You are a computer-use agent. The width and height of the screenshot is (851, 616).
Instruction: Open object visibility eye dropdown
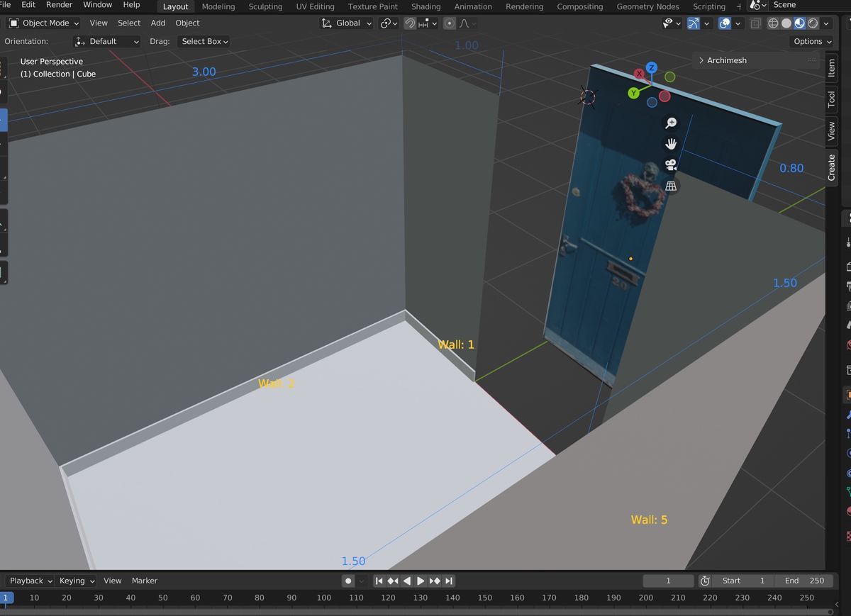pyautogui.click(x=671, y=23)
